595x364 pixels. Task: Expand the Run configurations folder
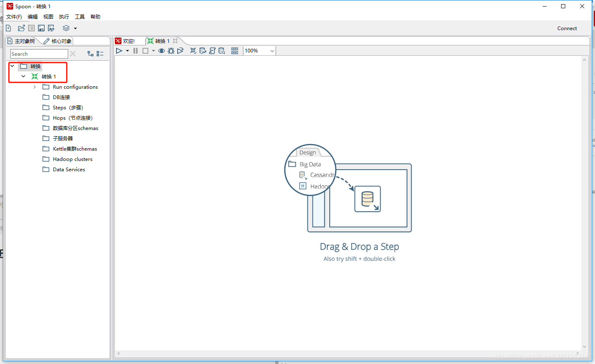(x=35, y=87)
